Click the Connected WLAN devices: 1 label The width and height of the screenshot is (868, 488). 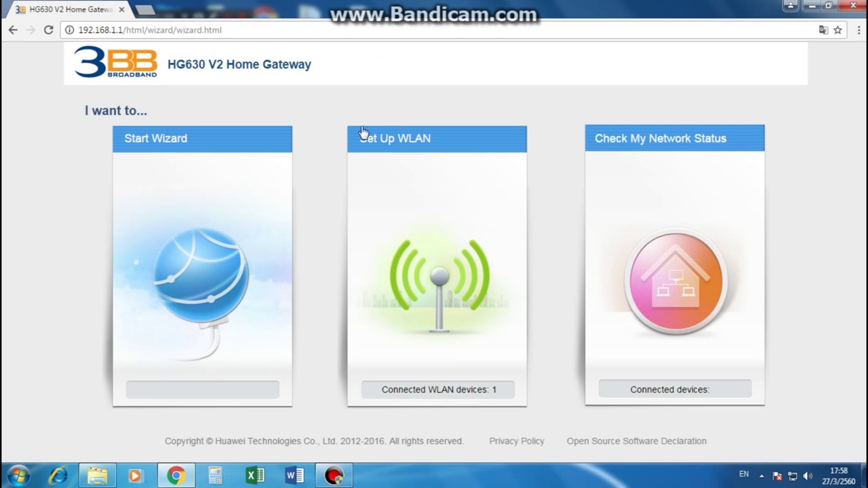[x=439, y=390]
